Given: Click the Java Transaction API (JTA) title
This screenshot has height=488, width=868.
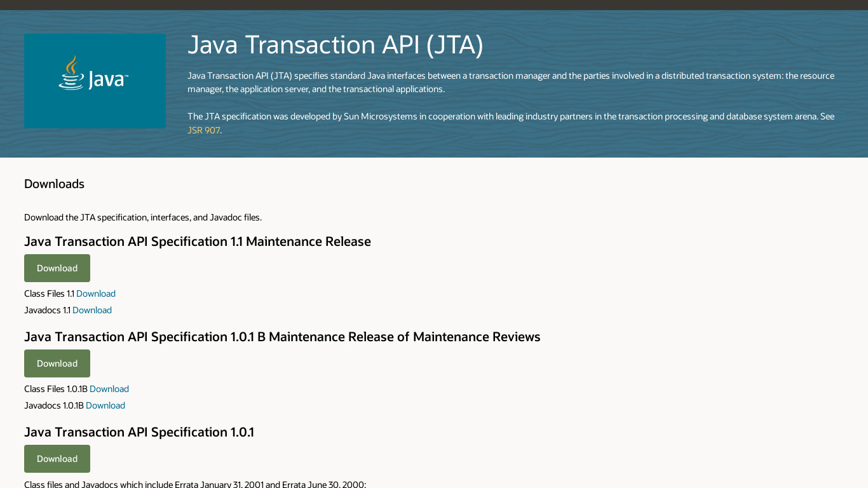Looking at the screenshot, I should pyautogui.click(x=336, y=45).
